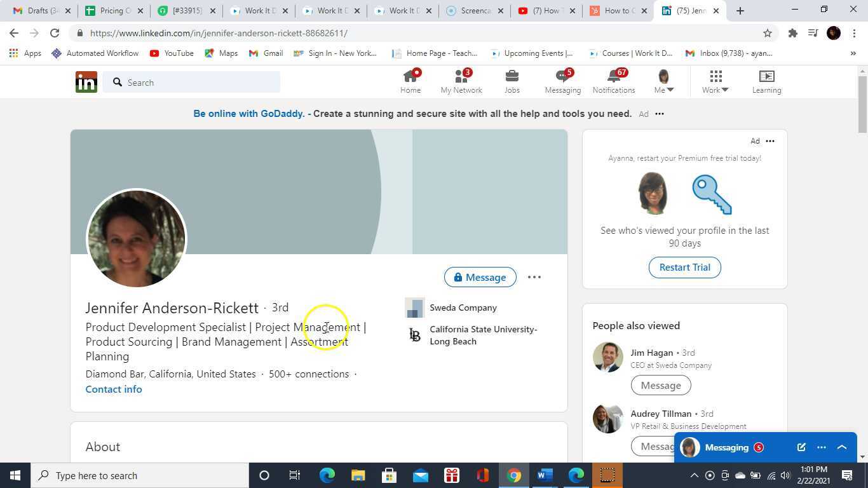Open Contact info link
The height and width of the screenshot is (488, 868).
pyautogui.click(x=113, y=389)
